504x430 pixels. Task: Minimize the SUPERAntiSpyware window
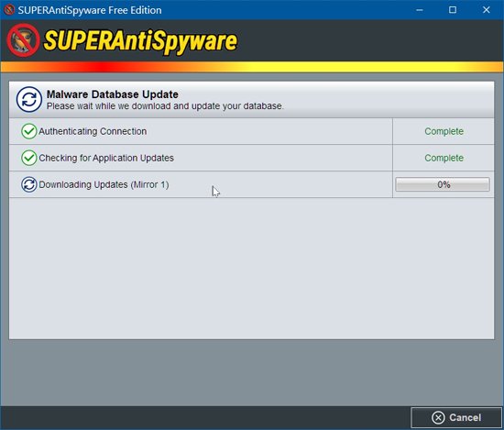420,10
